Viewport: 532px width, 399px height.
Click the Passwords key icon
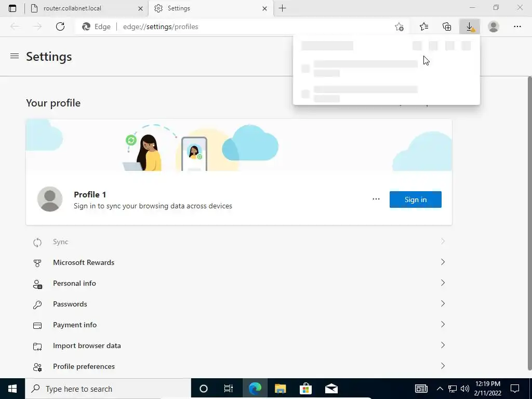(x=37, y=304)
